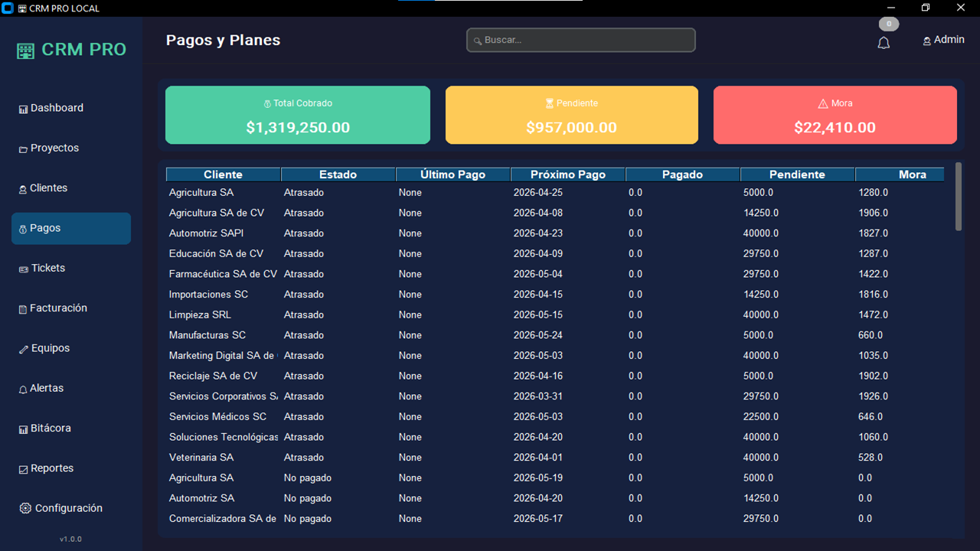The width and height of the screenshot is (980, 551).
Task: Sort by Próximo Pago column header
Action: (x=567, y=174)
